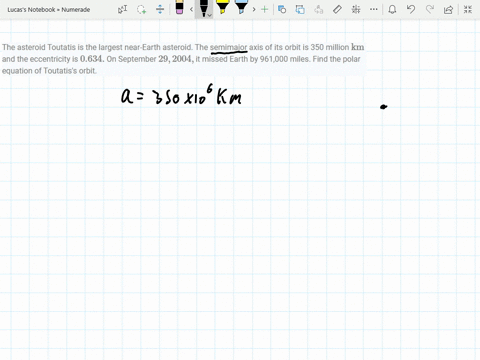The image size is (480, 360).
Task: Open the more options ellipsis menu
Action: [374, 9]
